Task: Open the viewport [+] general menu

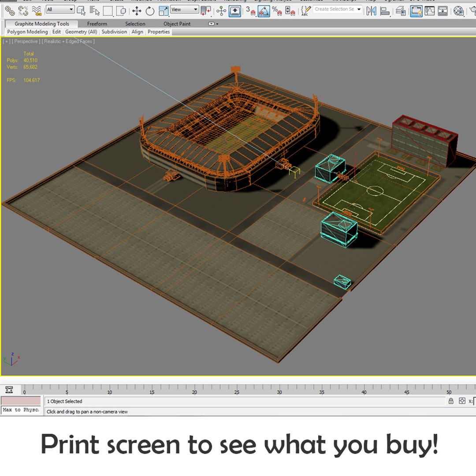Action: pos(6,41)
